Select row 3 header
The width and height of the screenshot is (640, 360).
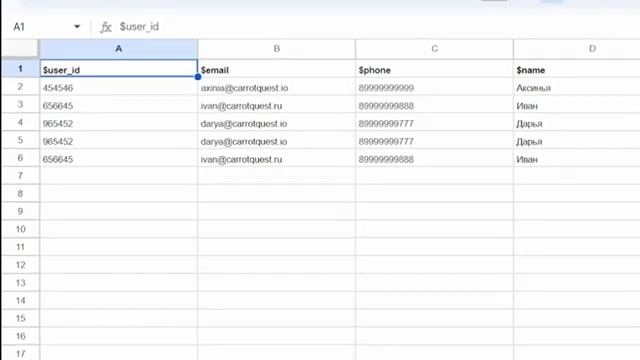(x=20, y=104)
